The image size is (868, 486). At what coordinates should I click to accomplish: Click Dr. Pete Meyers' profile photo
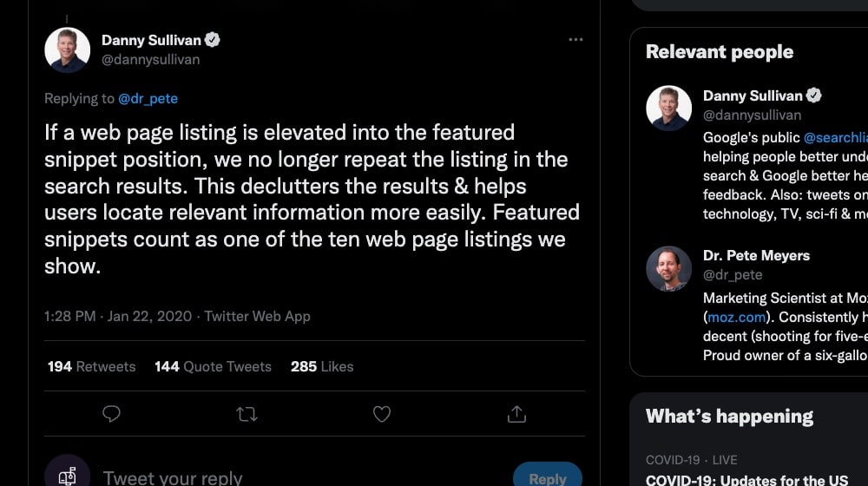pyautogui.click(x=669, y=269)
